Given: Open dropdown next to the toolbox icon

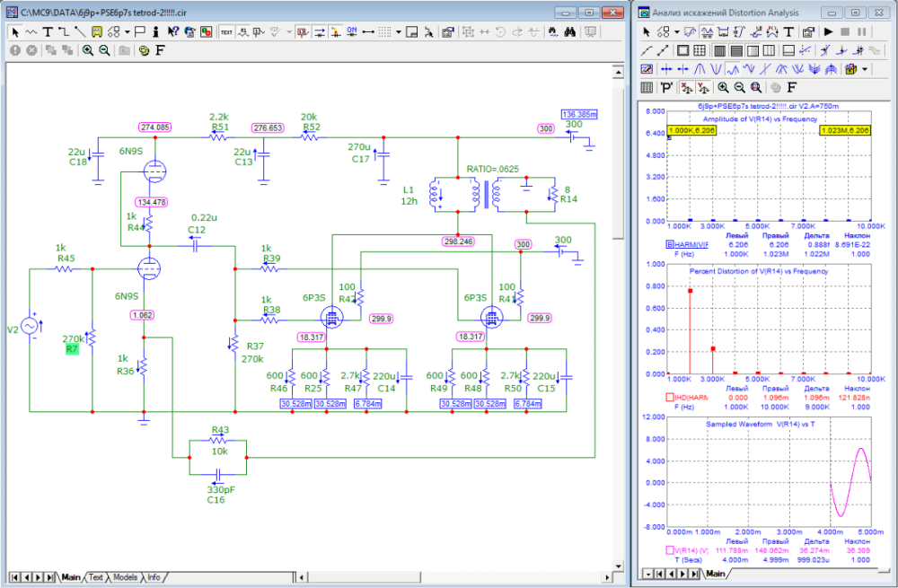Looking at the screenshot, I should pos(865,68).
